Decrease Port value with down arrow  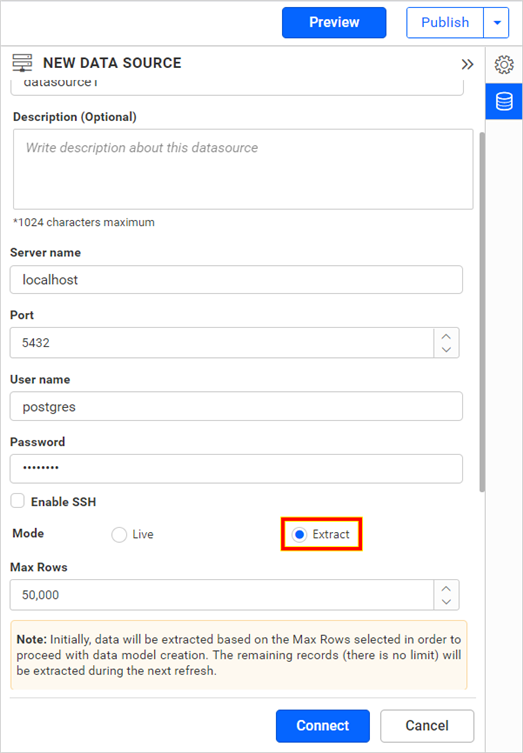(x=446, y=350)
